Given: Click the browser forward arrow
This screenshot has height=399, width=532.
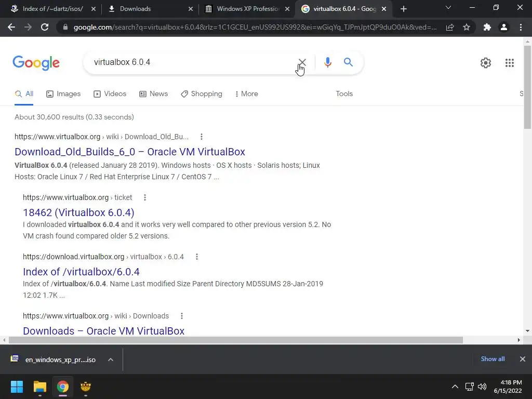Looking at the screenshot, I should pos(28,27).
